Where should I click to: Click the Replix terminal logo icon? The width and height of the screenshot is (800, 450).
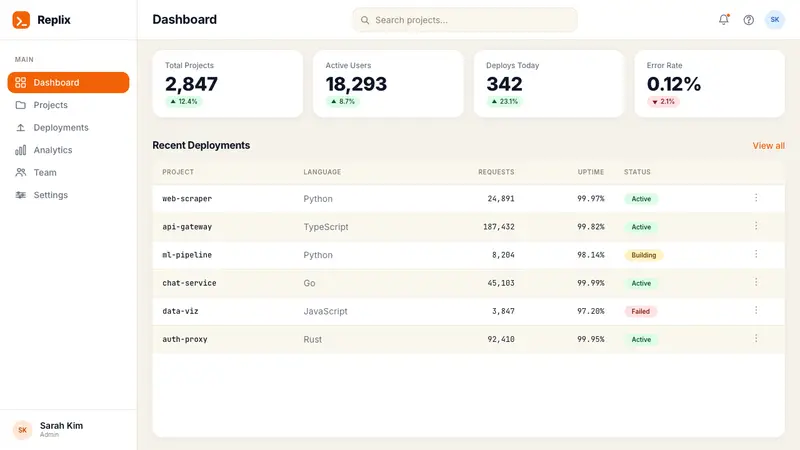[x=21, y=20]
